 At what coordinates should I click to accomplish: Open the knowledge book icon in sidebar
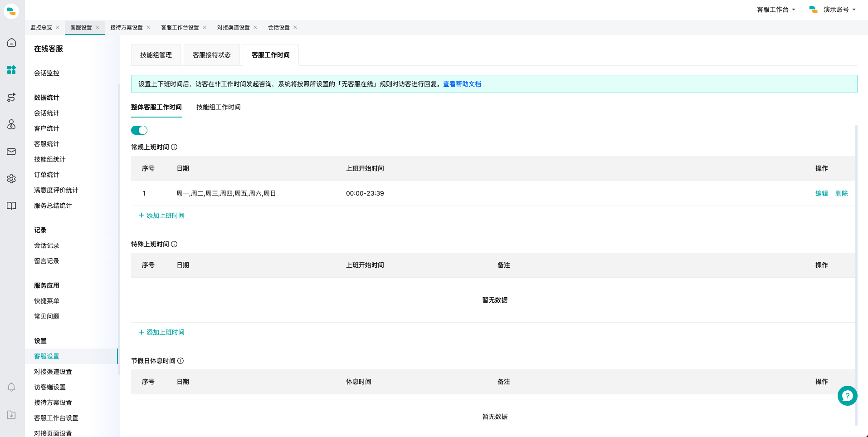coord(11,206)
